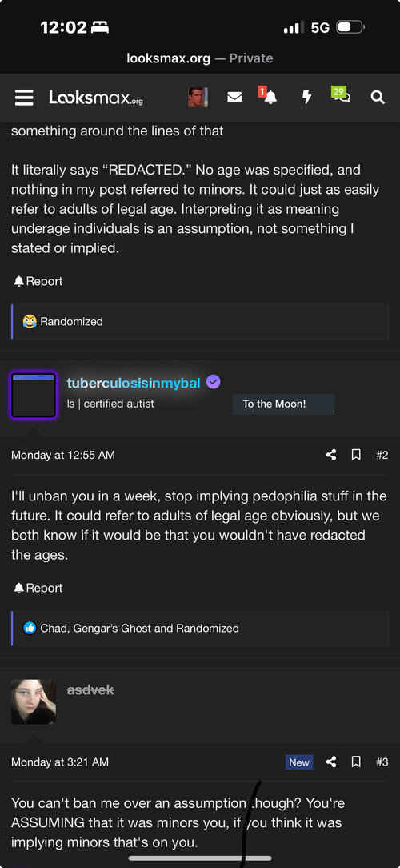Bookmark post #2
Screen dimensions: 400x868
[x=356, y=455]
